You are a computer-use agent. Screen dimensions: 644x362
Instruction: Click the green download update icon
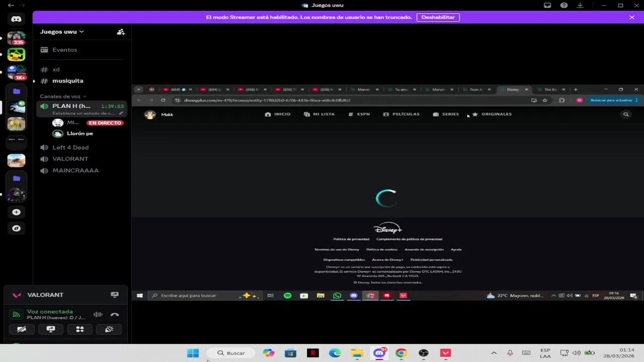click(580, 5)
